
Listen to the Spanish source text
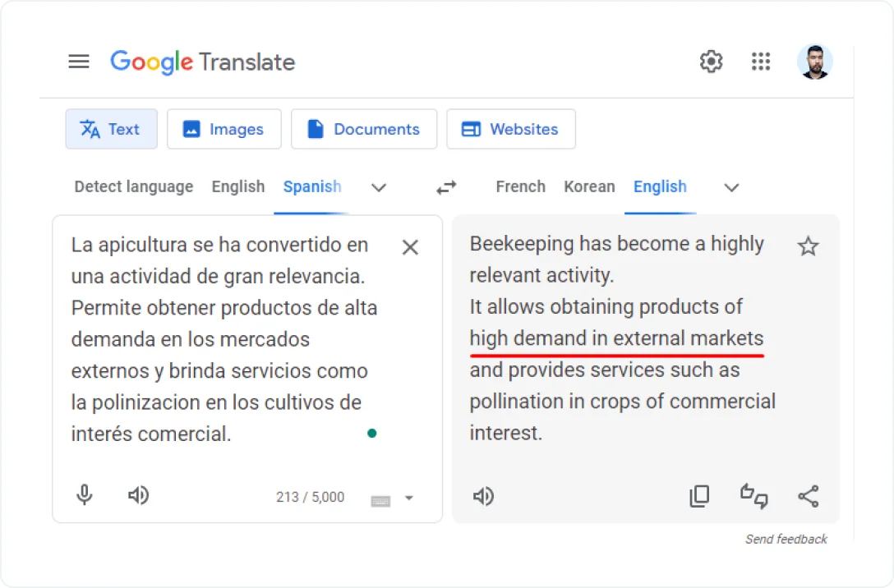(x=138, y=495)
